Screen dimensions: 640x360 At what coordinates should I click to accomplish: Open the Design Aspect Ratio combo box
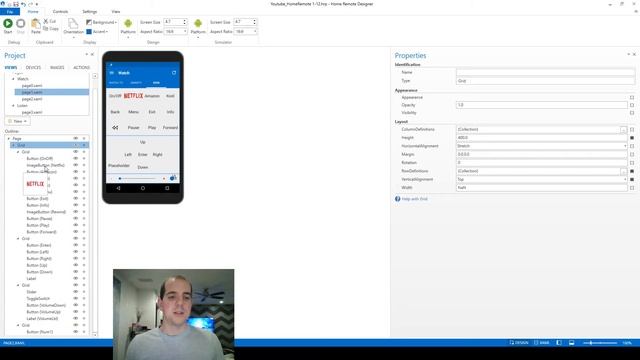tap(176, 31)
